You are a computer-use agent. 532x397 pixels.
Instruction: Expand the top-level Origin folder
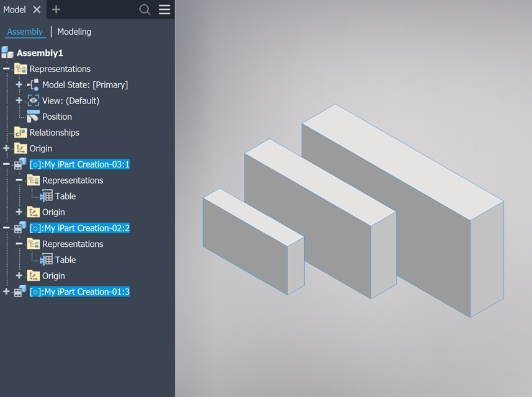(x=7, y=148)
